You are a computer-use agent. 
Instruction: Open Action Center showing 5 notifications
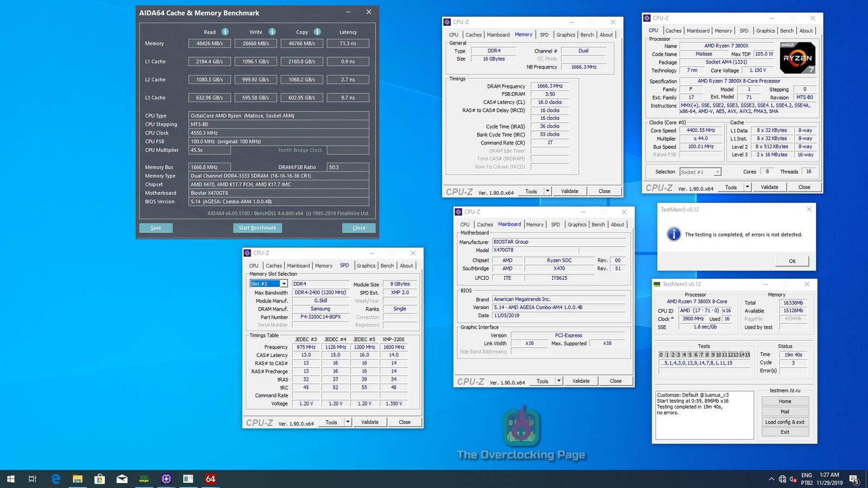(855, 479)
